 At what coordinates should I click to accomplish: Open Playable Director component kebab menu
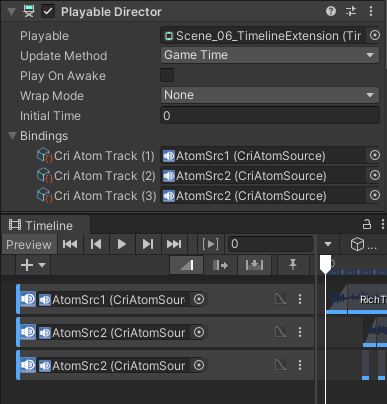371,11
